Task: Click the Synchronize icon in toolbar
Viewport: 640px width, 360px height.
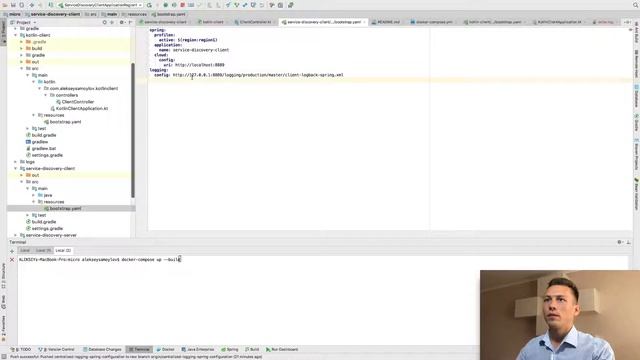Action: click(22, 5)
